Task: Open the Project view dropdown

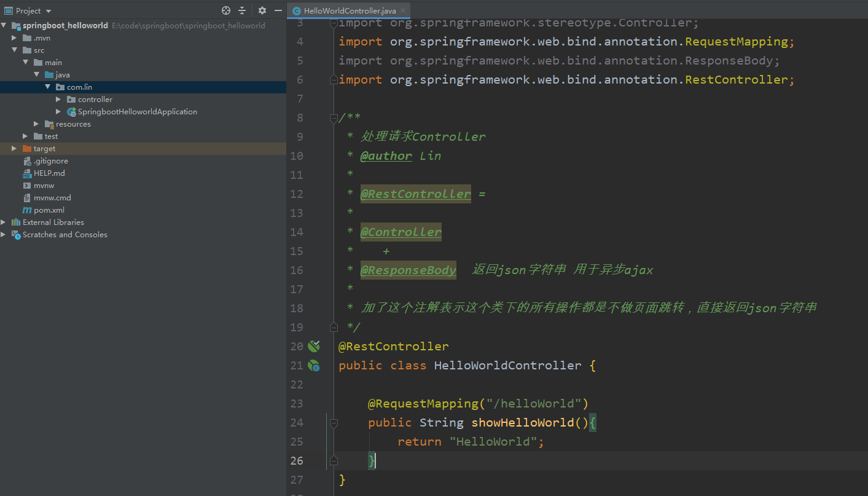Action: pos(47,10)
